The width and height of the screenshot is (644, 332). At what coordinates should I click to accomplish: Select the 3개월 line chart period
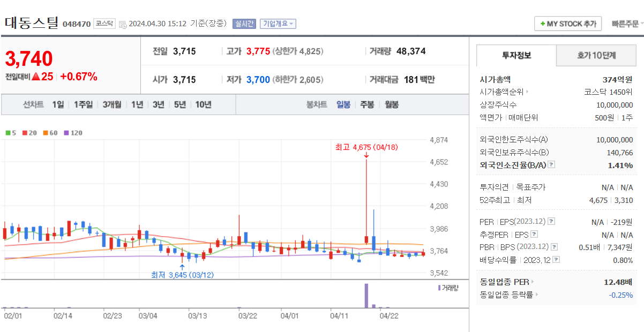pos(112,104)
